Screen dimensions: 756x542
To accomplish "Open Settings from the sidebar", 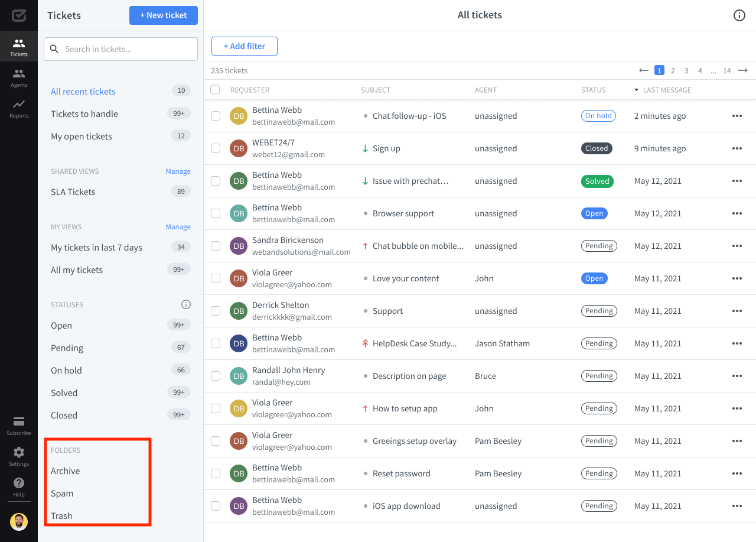I will point(19,456).
